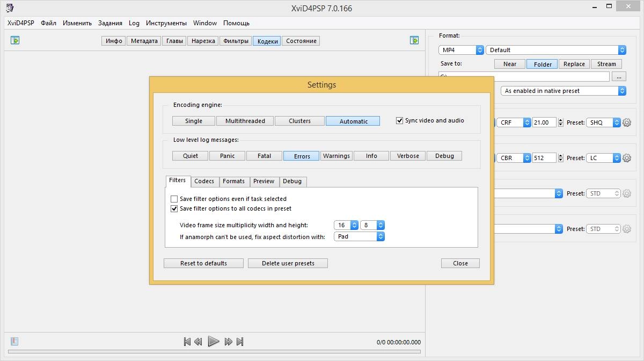This screenshot has height=361, width=644.
Task: Set log level to Verbose
Action: click(x=408, y=156)
